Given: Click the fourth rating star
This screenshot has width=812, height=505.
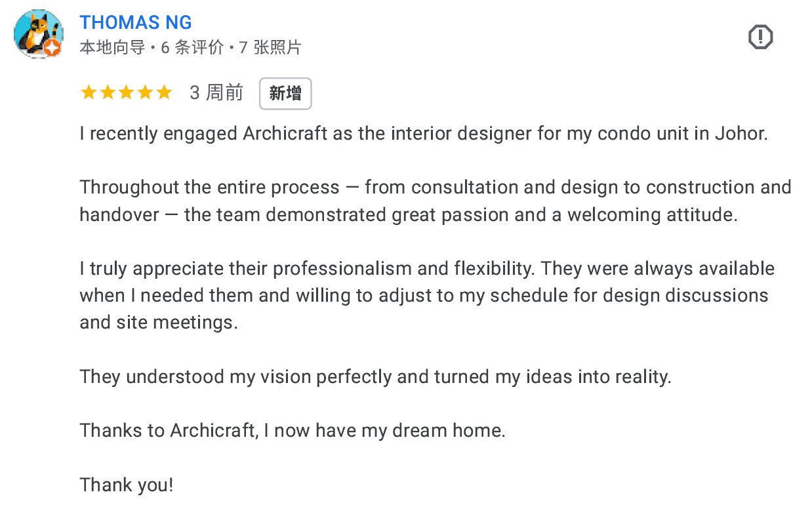Looking at the screenshot, I should (145, 93).
